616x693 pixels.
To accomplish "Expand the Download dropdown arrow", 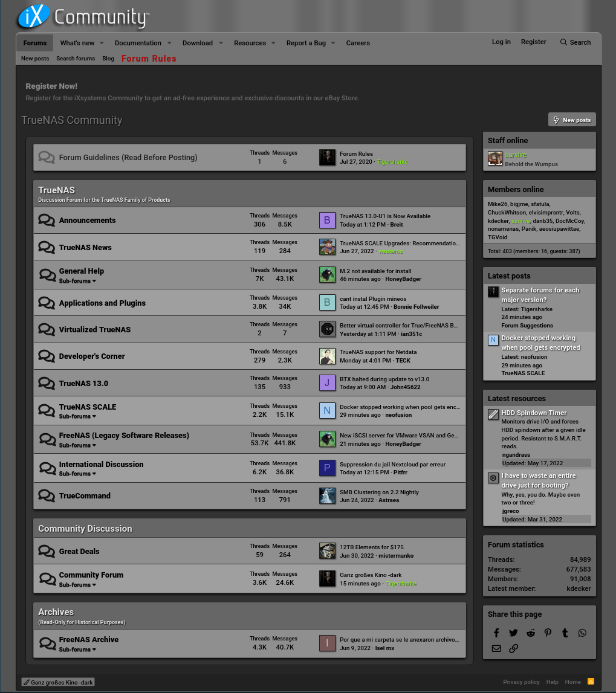I will [x=221, y=43].
